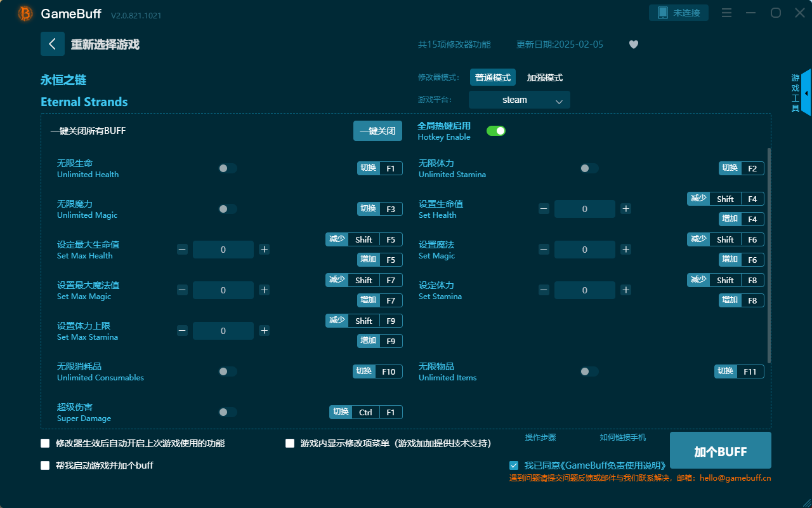812x508 pixels.
Task: Open the 如何链接手机 link
Action: click(x=623, y=438)
